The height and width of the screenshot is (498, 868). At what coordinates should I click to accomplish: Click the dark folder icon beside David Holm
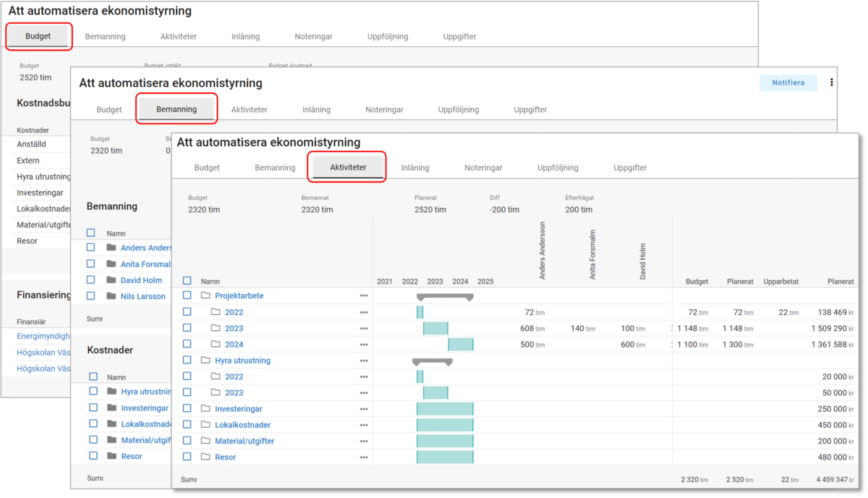point(111,280)
